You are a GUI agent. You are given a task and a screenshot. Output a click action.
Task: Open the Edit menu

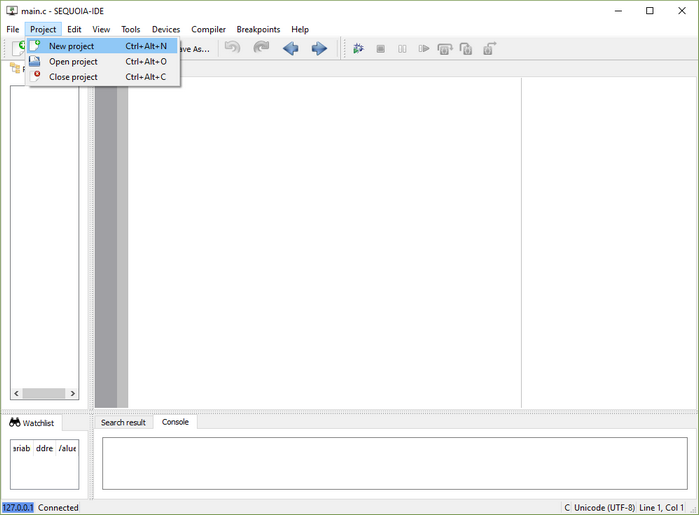pyautogui.click(x=74, y=29)
